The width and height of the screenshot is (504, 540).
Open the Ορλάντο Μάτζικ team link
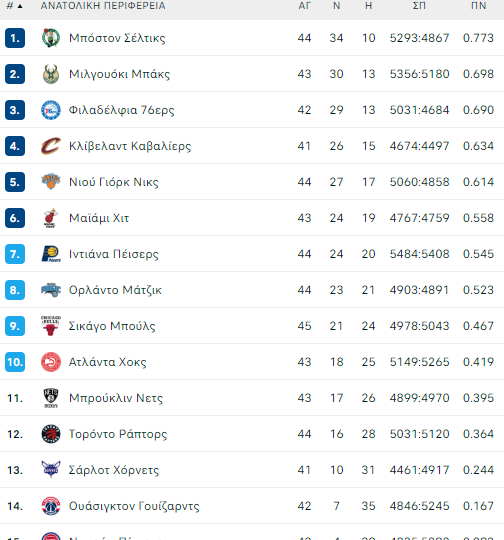pos(115,290)
